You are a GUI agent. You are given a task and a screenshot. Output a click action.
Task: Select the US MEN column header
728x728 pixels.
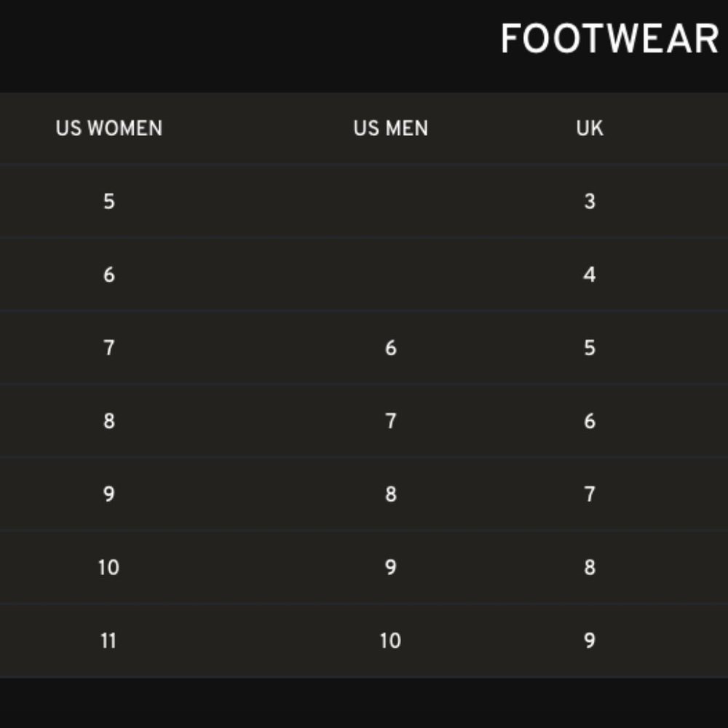click(x=390, y=128)
